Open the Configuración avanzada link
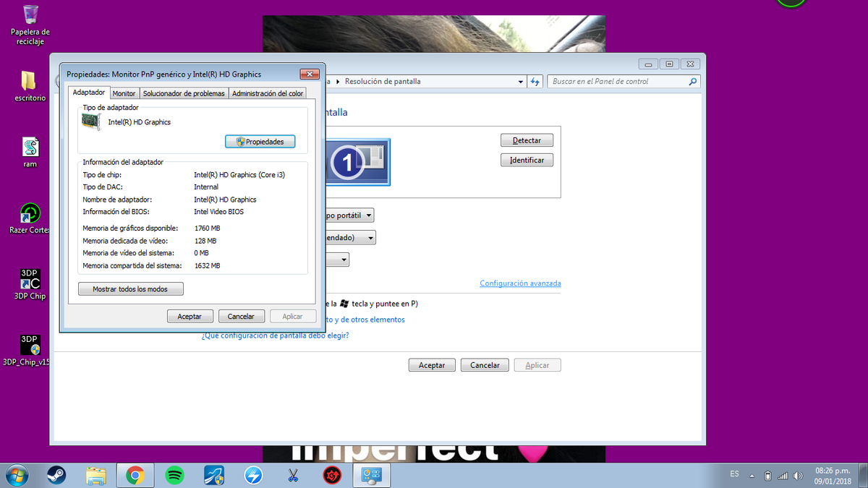 click(x=520, y=283)
